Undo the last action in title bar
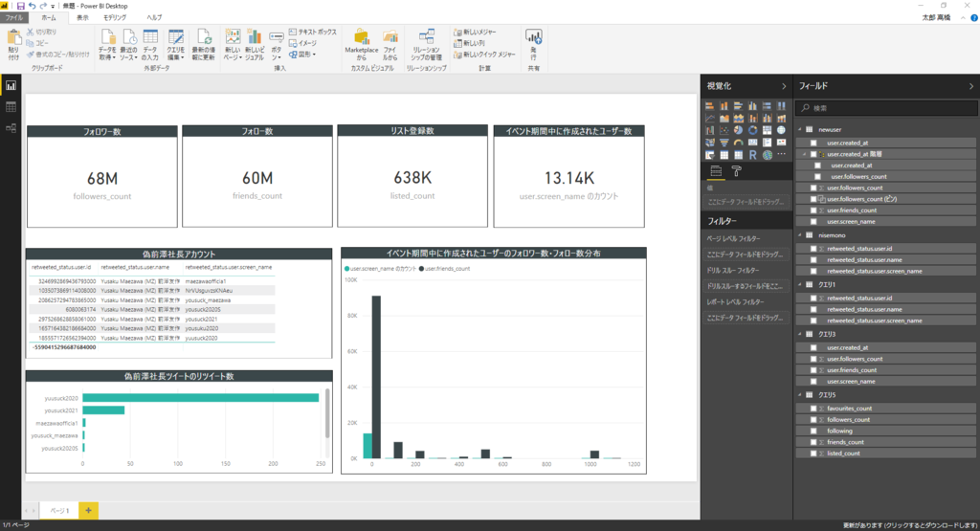 32,6
